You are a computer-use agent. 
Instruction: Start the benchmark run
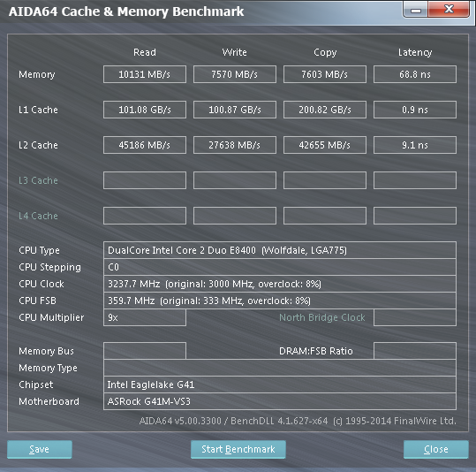(x=238, y=449)
